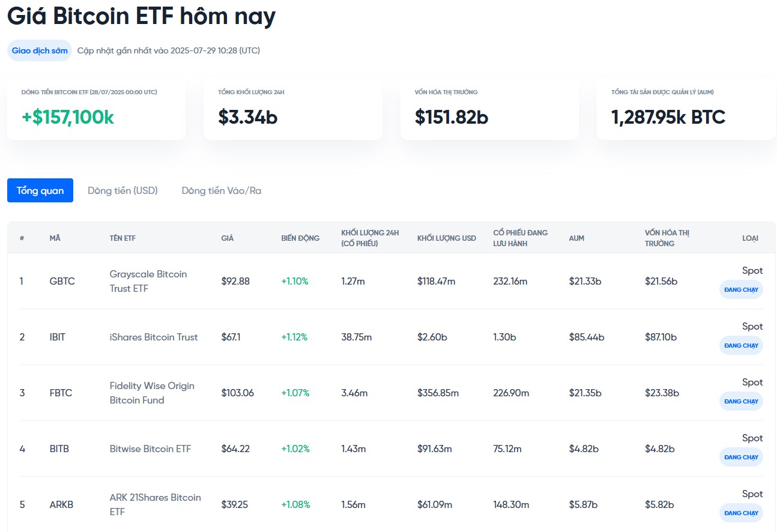This screenshot has height=532, width=777.
Task: Click IBIT AUM value $85.44b
Action: 587,337
